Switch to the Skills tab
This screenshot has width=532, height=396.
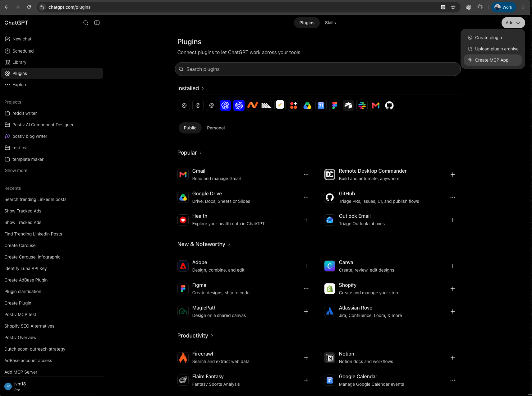tap(330, 23)
